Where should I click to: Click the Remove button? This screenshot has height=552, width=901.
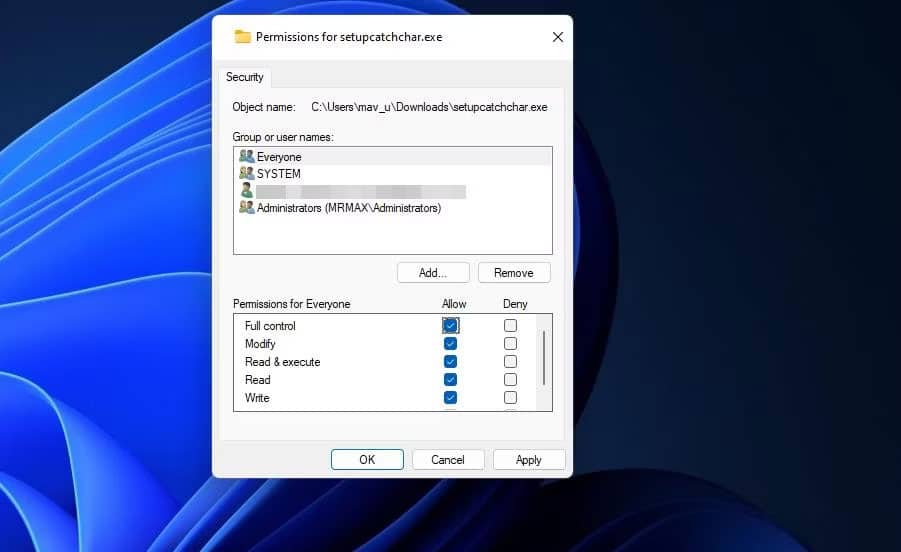(514, 273)
